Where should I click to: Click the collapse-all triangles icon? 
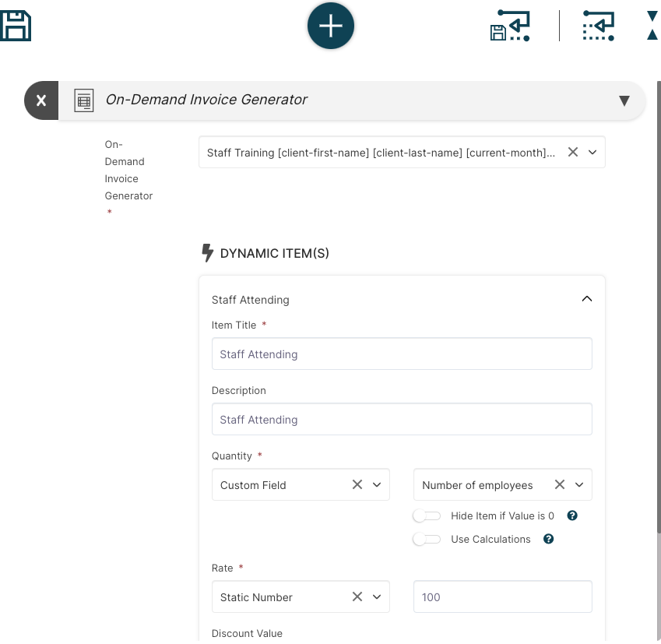click(x=652, y=26)
